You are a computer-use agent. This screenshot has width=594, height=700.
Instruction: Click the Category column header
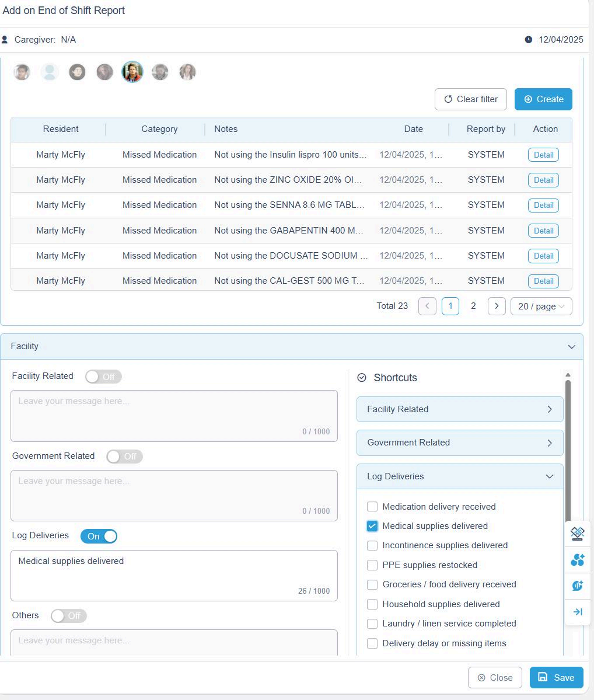click(x=159, y=129)
